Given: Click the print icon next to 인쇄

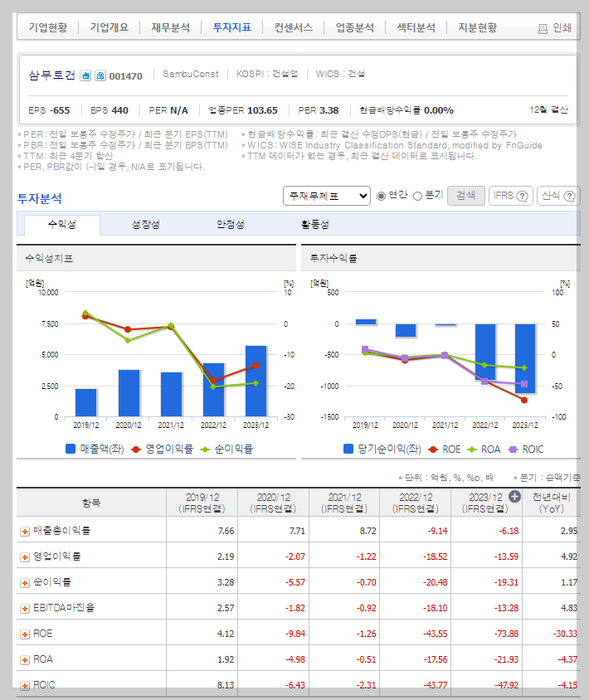Looking at the screenshot, I should [x=543, y=29].
